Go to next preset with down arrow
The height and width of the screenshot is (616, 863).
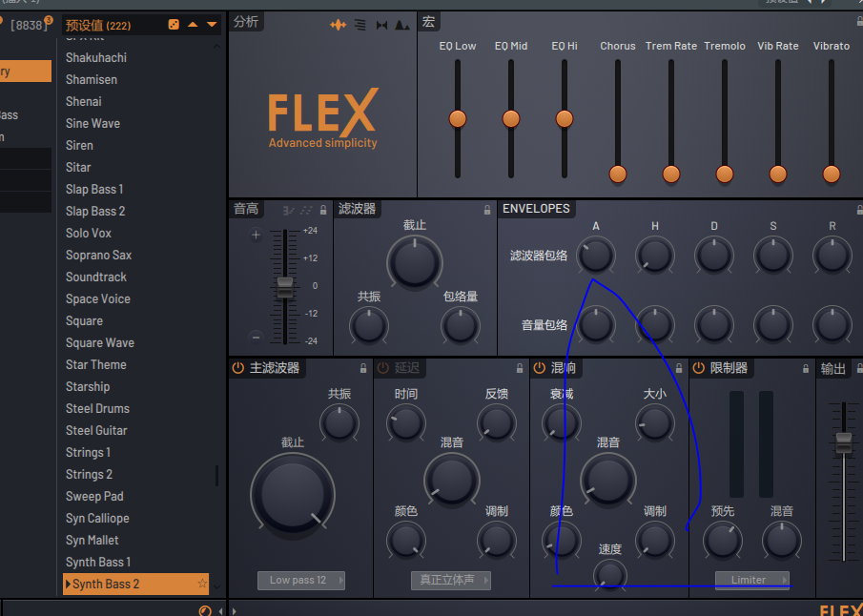[x=212, y=25]
